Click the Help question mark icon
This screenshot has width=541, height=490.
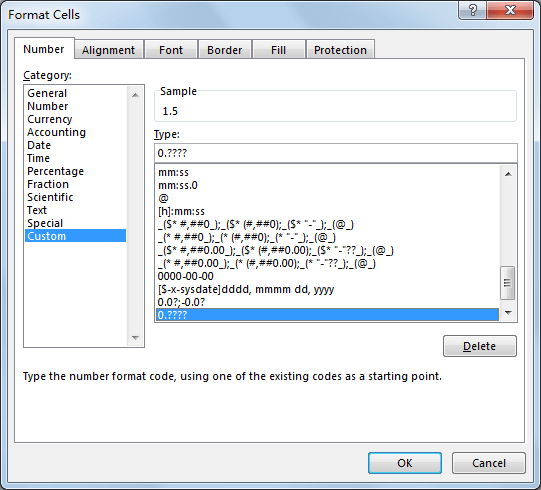(x=472, y=10)
